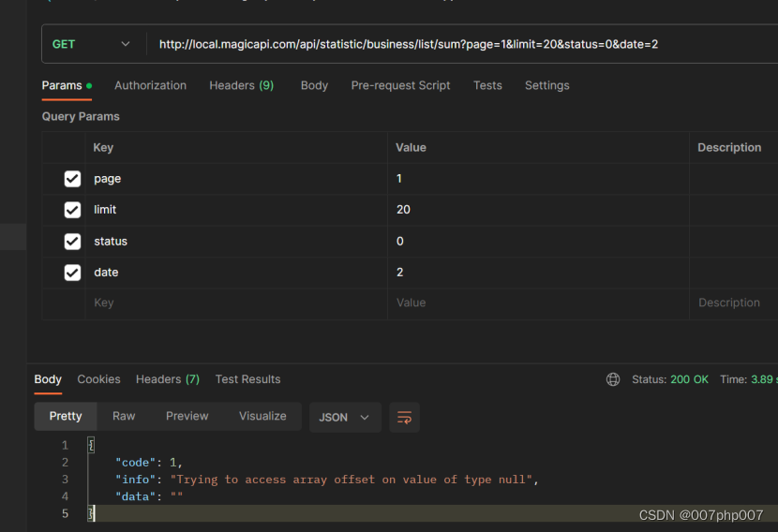Click the empty new Key field
Viewport: 778px width, 532px height.
click(236, 303)
